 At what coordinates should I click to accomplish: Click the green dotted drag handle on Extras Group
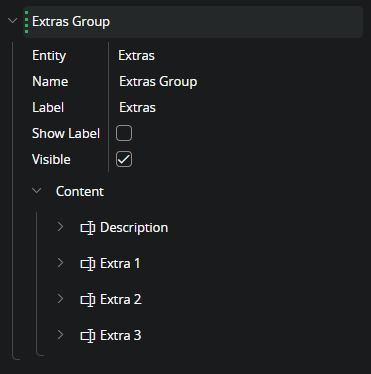(26, 22)
